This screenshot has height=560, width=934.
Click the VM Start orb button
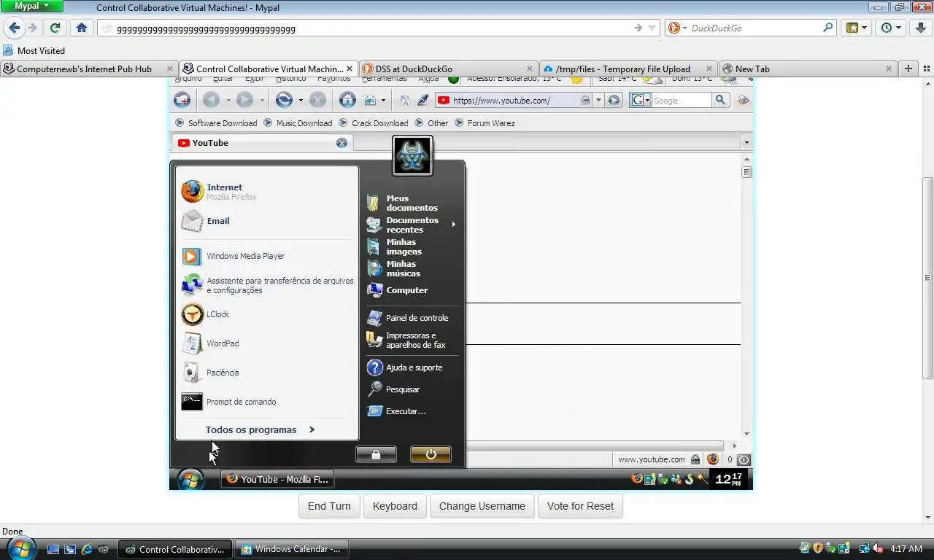click(190, 479)
